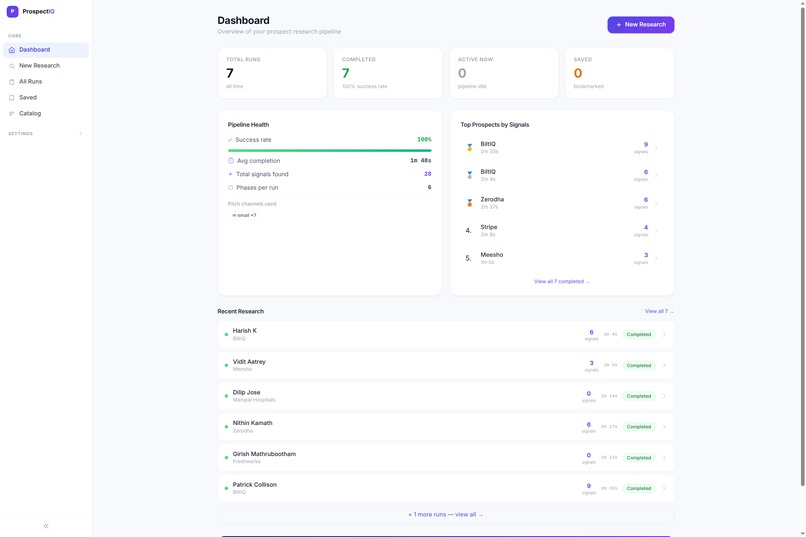Open All Runs in the sidebar

[x=46, y=82]
